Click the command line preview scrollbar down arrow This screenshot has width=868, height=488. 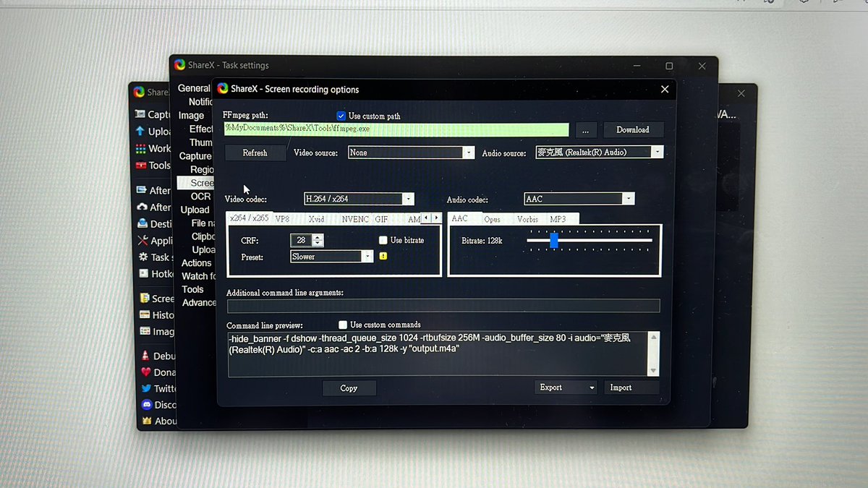pos(654,370)
